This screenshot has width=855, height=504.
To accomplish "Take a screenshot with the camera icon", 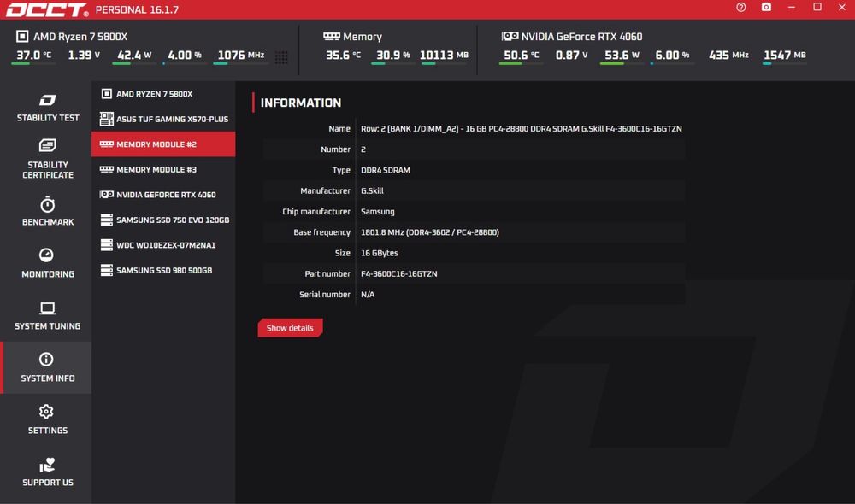I will [766, 8].
